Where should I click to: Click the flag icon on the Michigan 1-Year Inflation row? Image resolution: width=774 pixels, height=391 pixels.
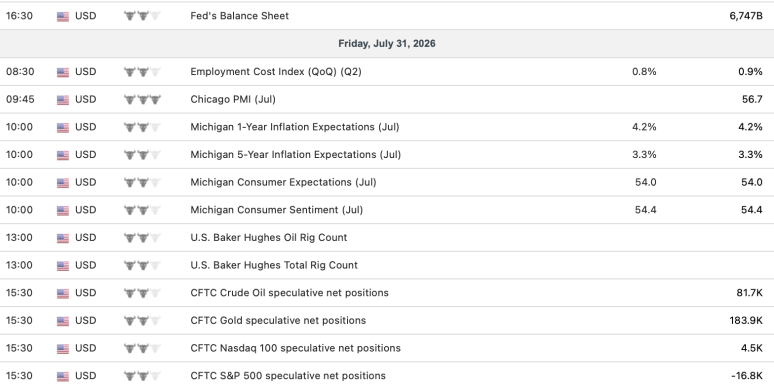click(x=63, y=127)
